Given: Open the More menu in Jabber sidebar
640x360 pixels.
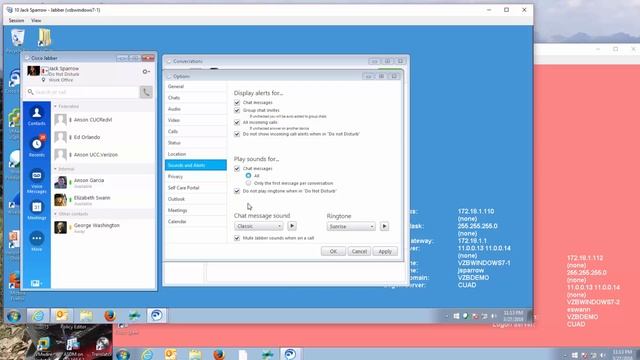Looking at the screenshot, I should 36,241.
